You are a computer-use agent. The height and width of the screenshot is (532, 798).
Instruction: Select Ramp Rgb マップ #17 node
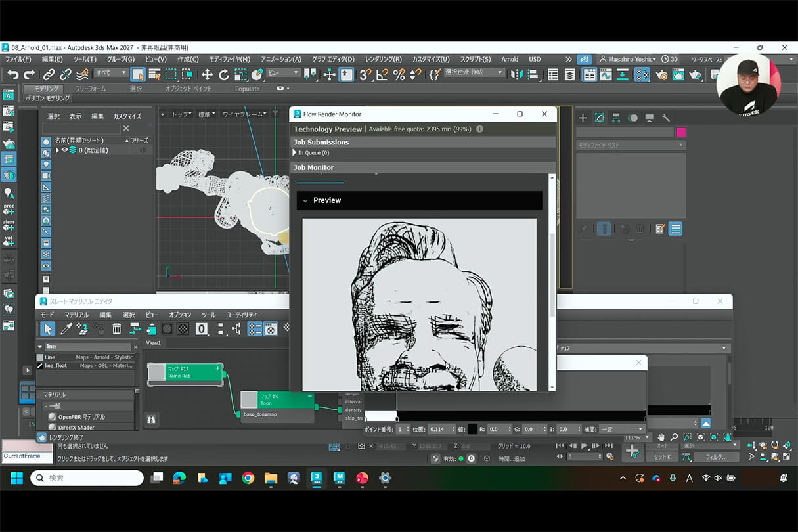pyautogui.click(x=186, y=374)
